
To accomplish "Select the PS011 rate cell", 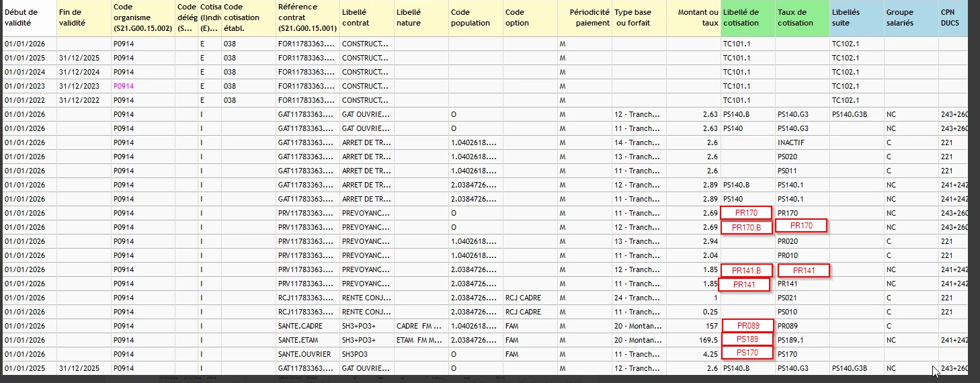I will click(x=802, y=171).
